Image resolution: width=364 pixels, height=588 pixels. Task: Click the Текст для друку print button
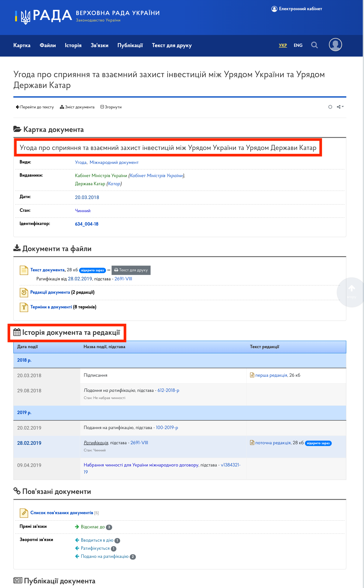[x=131, y=270]
